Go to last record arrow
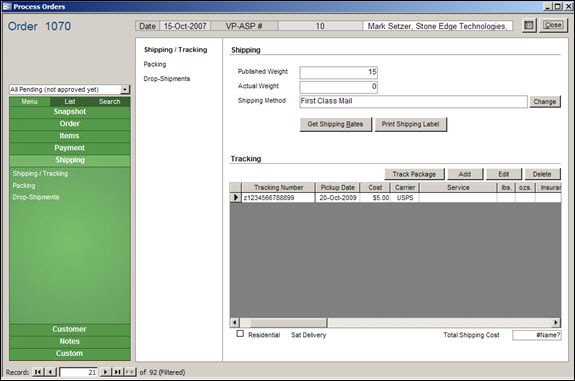Image resolution: width=575 pixels, height=381 pixels. click(x=117, y=372)
